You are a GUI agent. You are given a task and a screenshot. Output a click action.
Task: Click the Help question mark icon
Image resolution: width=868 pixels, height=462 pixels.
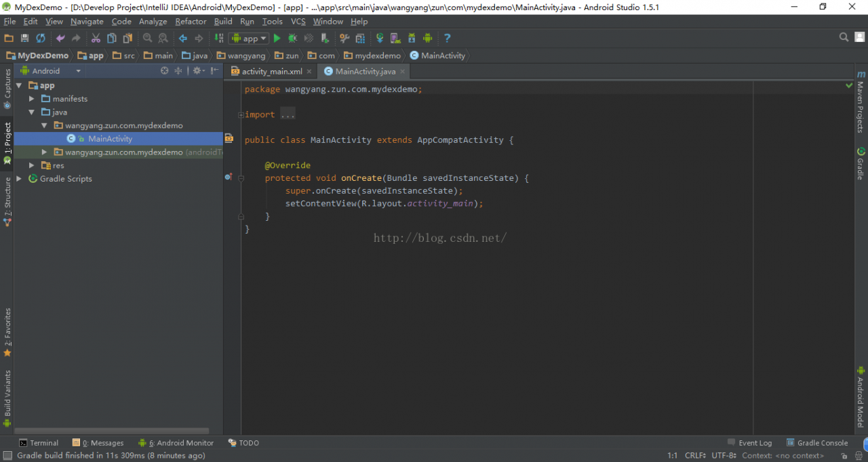[447, 39]
